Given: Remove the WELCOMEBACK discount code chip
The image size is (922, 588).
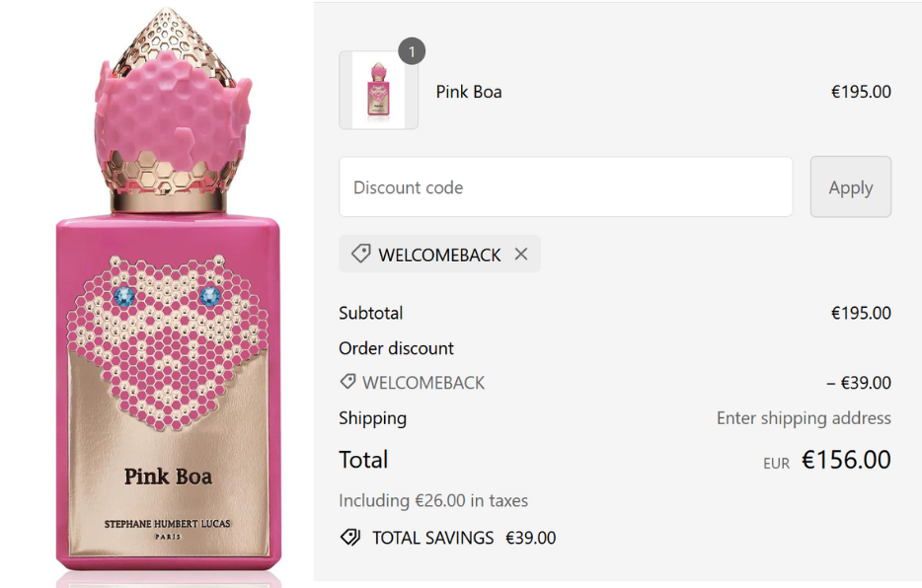Looking at the screenshot, I should (521, 255).
